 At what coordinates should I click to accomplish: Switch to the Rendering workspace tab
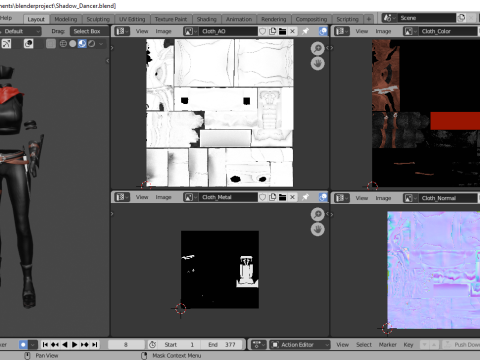[x=274, y=19]
